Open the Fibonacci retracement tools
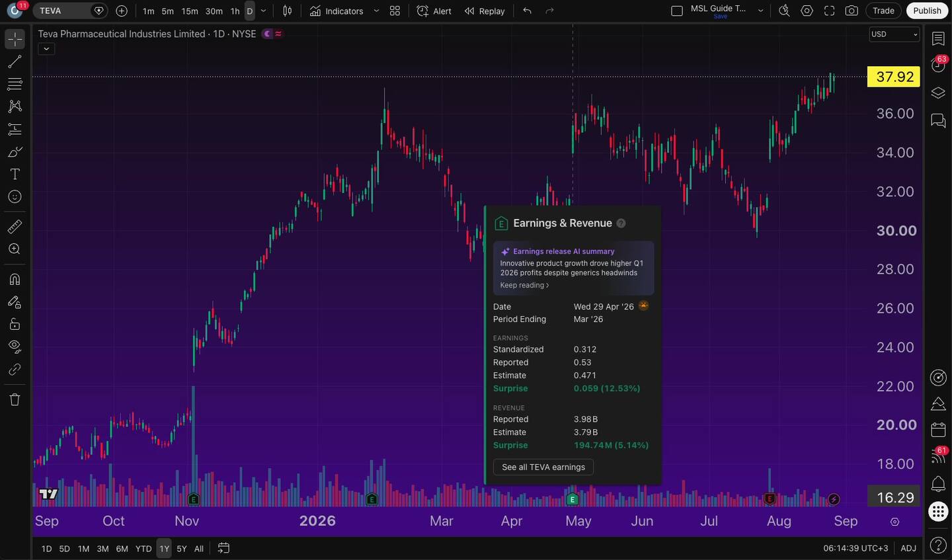Screen dimensions: 952x560 click(15, 84)
